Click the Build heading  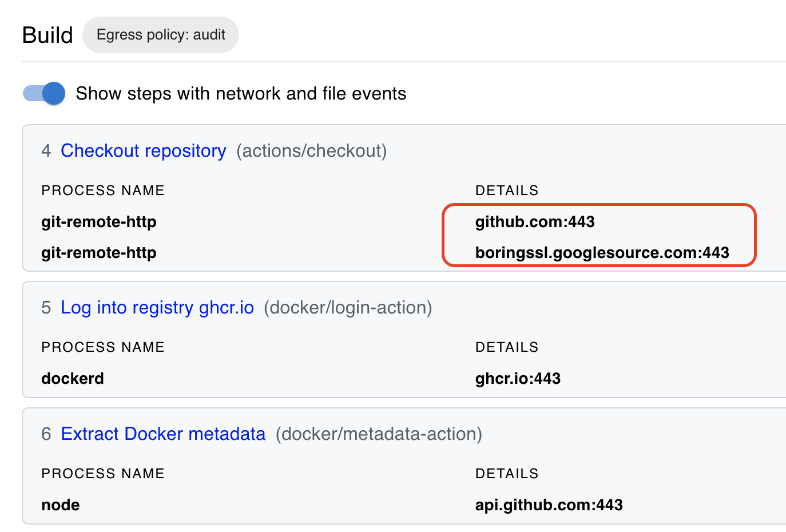47,35
